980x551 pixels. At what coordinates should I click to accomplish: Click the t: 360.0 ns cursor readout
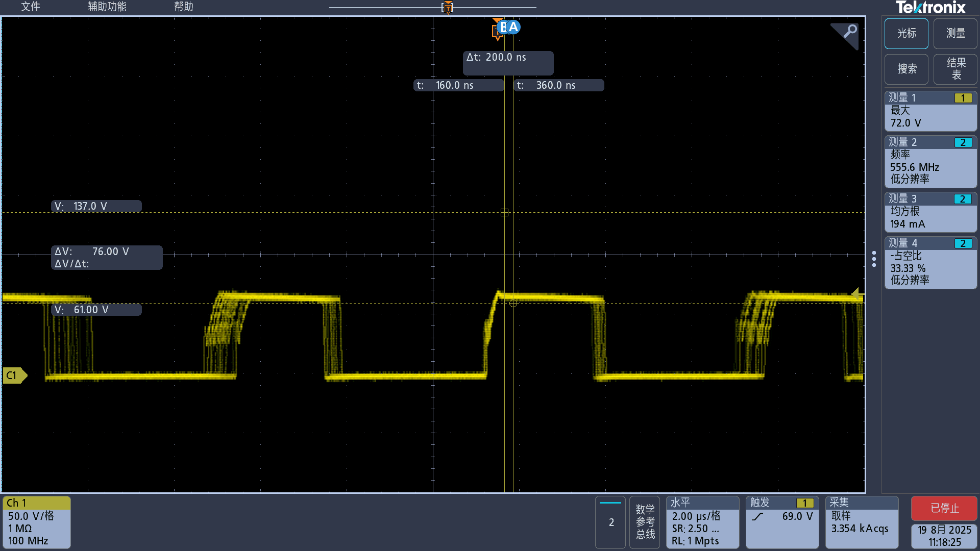[x=558, y=85]
